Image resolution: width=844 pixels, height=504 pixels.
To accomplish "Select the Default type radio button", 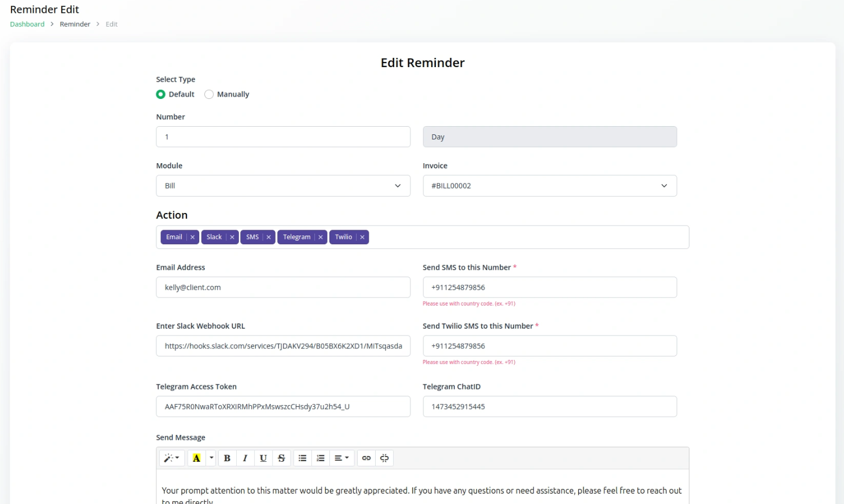I will [x=161, y=94].
